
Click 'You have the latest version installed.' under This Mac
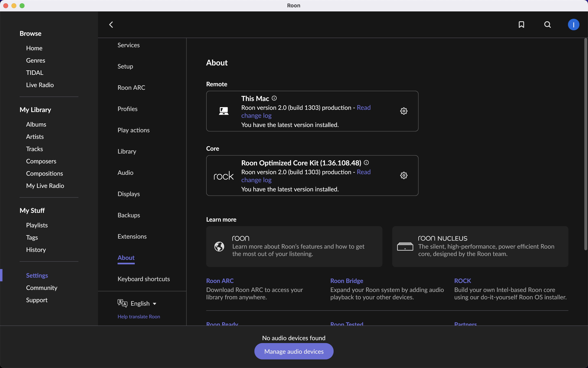pos(290,125)
